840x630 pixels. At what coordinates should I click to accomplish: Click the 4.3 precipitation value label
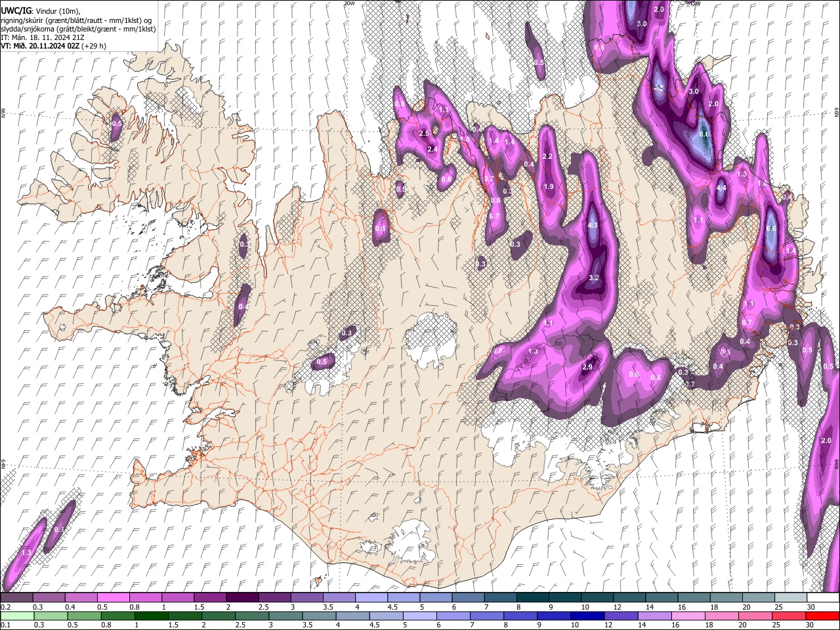pyautogui.click(x=593, y=225)
